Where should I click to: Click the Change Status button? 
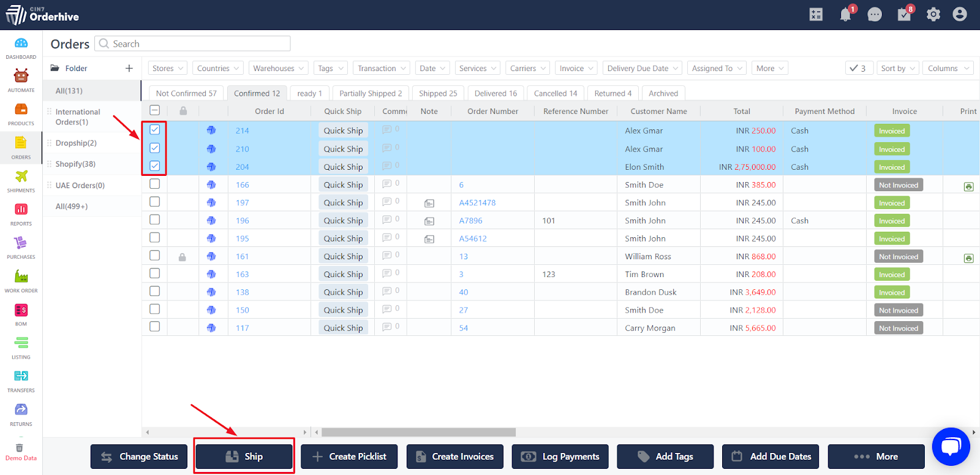tap(139, 457)
